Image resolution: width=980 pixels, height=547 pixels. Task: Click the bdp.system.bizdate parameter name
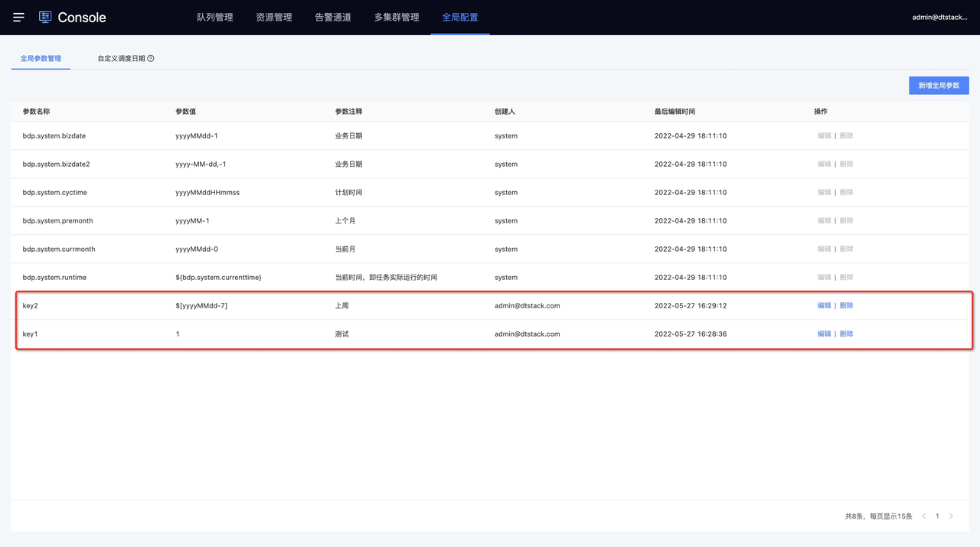54,135
